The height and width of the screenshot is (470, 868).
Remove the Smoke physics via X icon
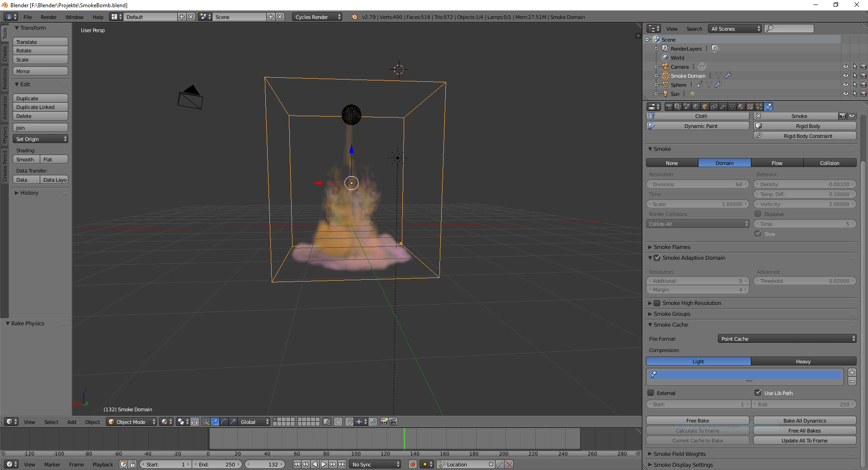[759, 116]
